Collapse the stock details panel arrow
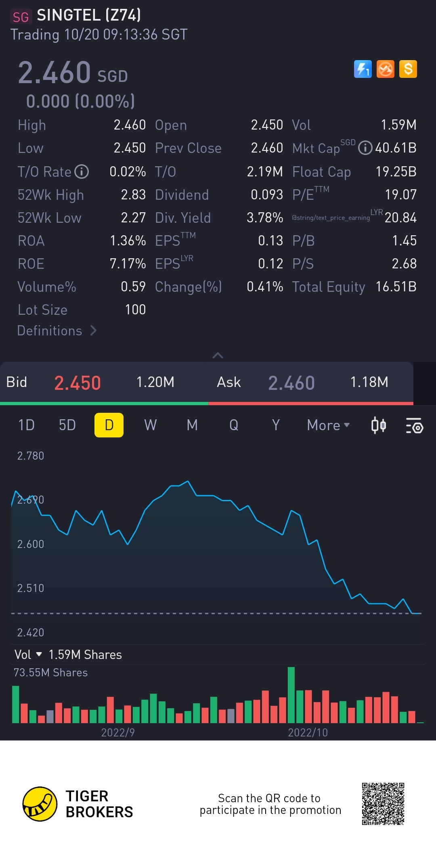This screenshot has height=868, width=436. [x=218, y=355]
